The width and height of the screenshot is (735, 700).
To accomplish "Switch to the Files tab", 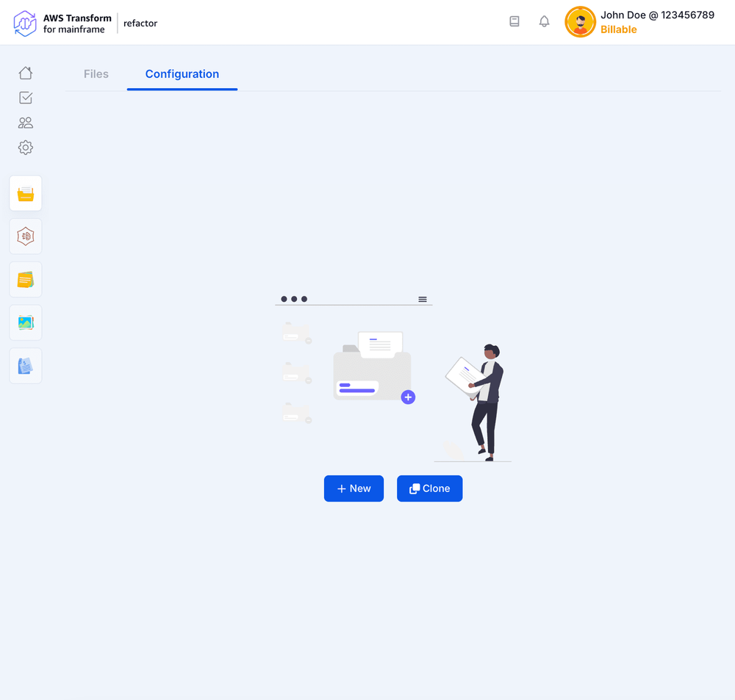I will [96, 74].
